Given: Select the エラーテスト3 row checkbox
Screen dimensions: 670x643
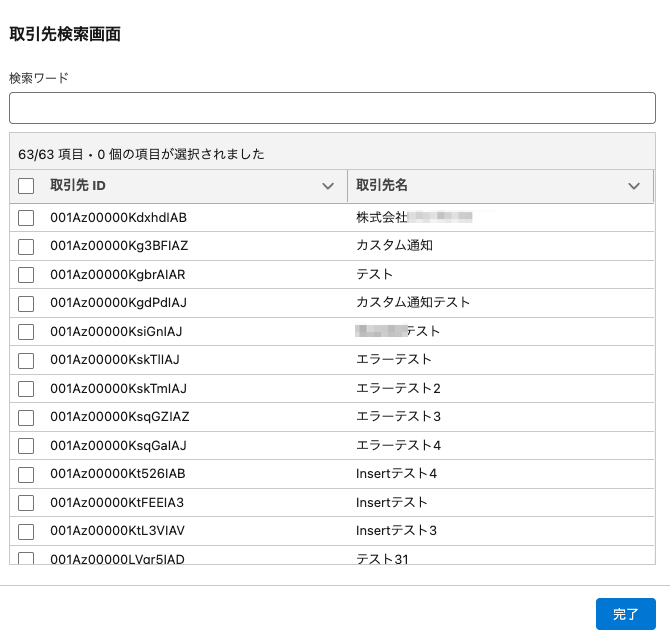Looking at the screenshot, I should click(x=26, y=417).
